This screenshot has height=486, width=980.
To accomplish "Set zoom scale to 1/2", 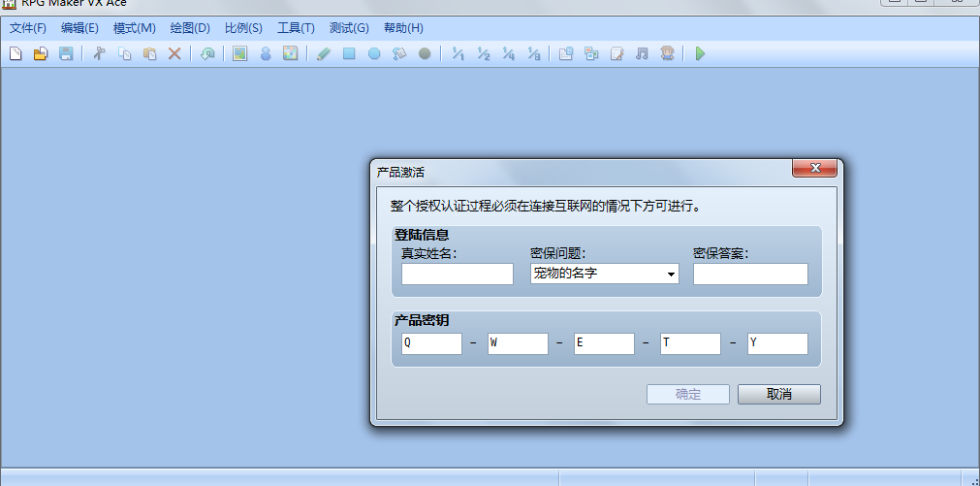I will click(483, 53).
